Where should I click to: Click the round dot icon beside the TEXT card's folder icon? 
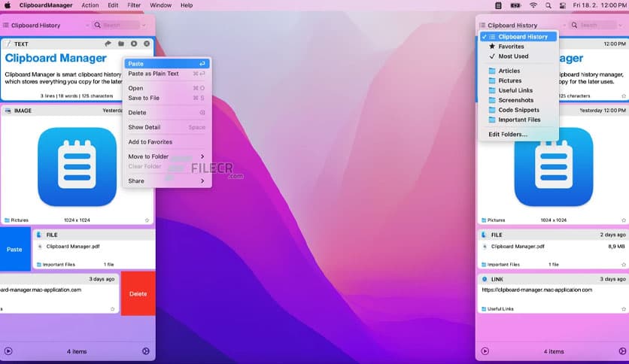(x=134, y=44)
